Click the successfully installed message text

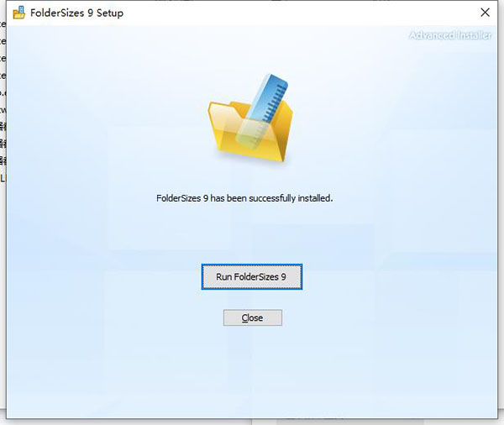[244, 198]
